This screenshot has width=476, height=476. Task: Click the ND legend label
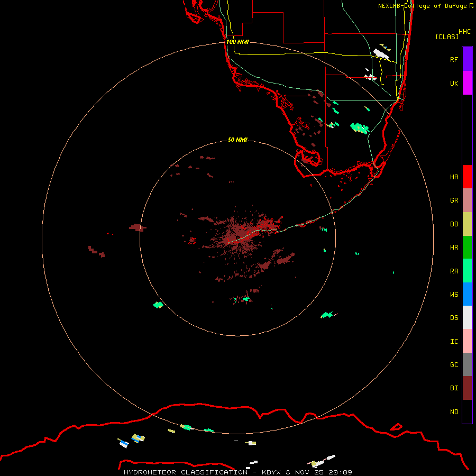point(454,412)
